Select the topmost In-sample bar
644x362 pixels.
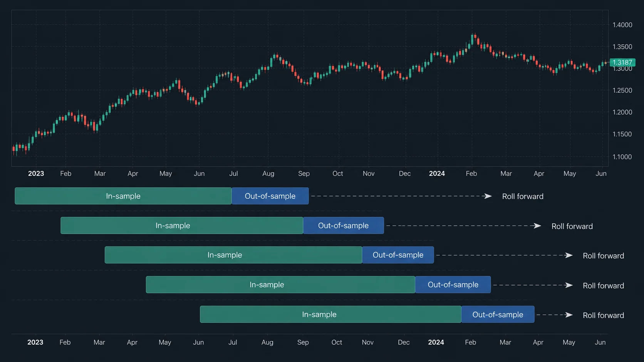pyautogui.click(x=123, y=196)
